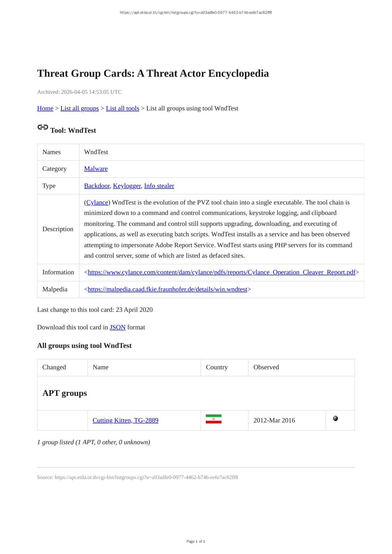Click the APT groups section heading

click(64, 393)
